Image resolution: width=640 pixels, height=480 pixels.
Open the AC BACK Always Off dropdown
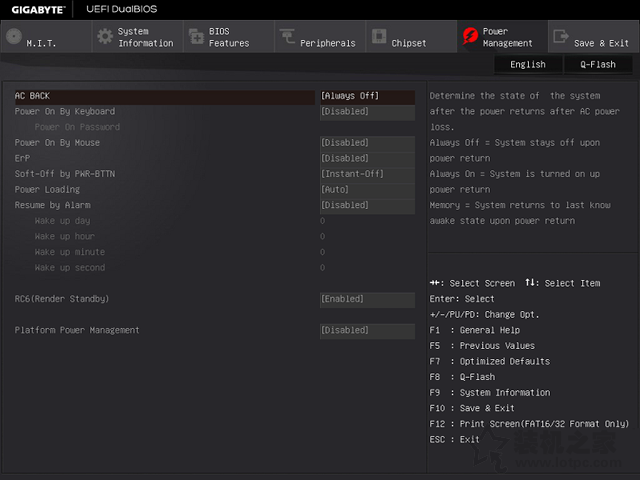(x=366, y=96)
